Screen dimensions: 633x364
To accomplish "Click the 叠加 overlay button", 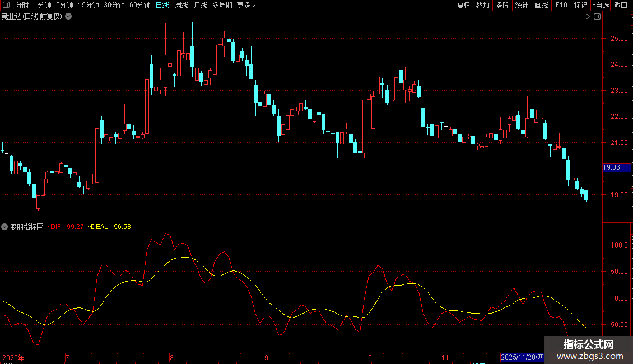I will point(482,5).
